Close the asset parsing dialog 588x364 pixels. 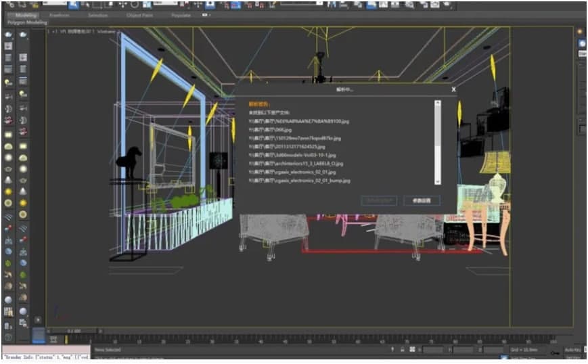click(x=453, y=89)
